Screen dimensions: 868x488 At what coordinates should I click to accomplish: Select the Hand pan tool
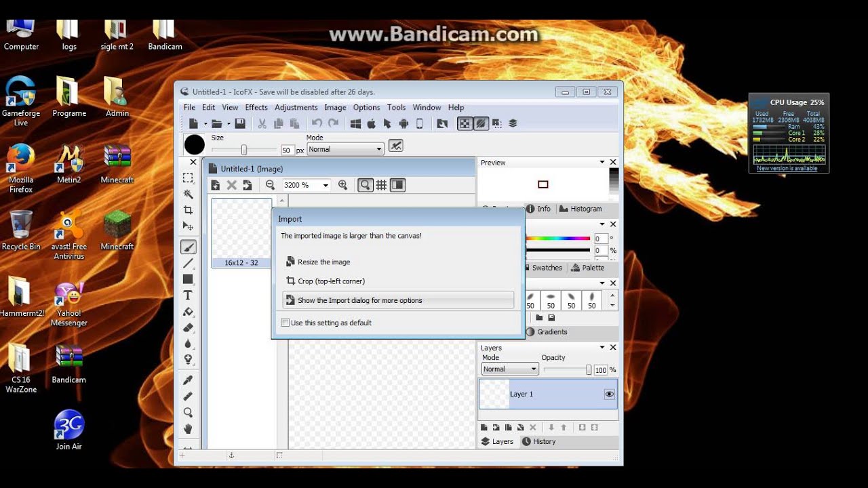(x=188, y=428)
